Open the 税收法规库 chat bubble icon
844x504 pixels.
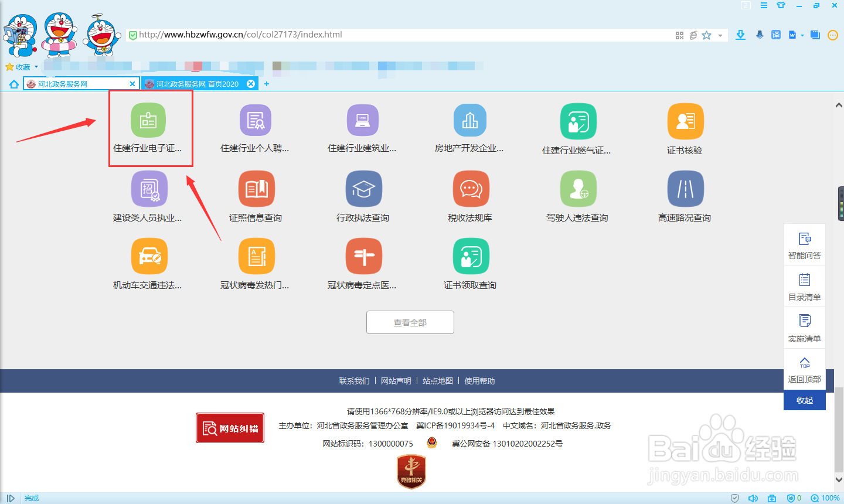click(471, 188)
